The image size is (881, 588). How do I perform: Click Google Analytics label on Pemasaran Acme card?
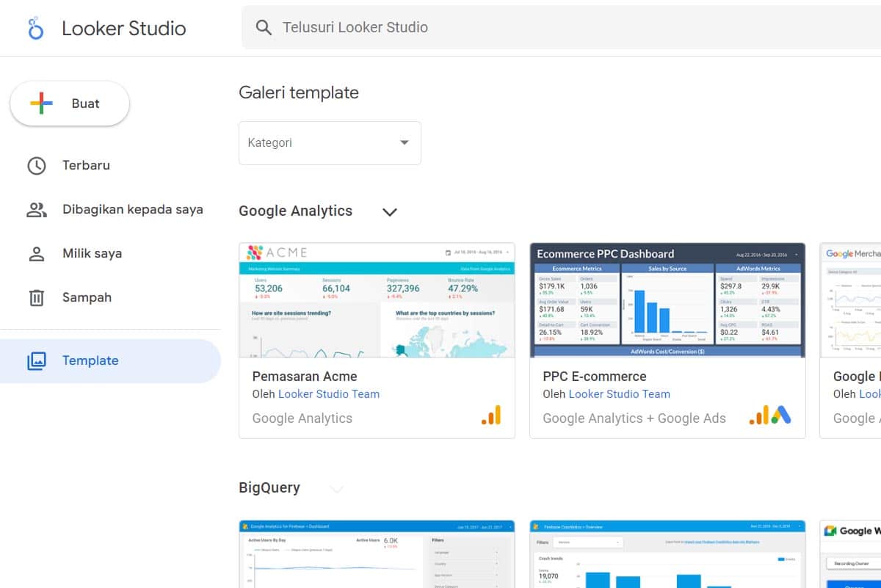pyautogui.click(x=302, y=418)
